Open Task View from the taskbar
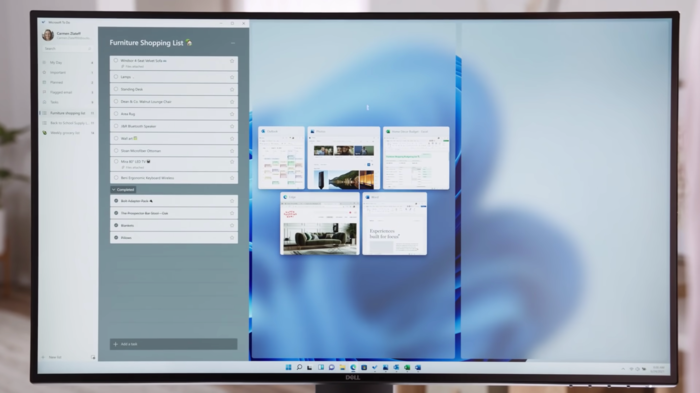This screenshot has height=393, width=700. [310, 367]
